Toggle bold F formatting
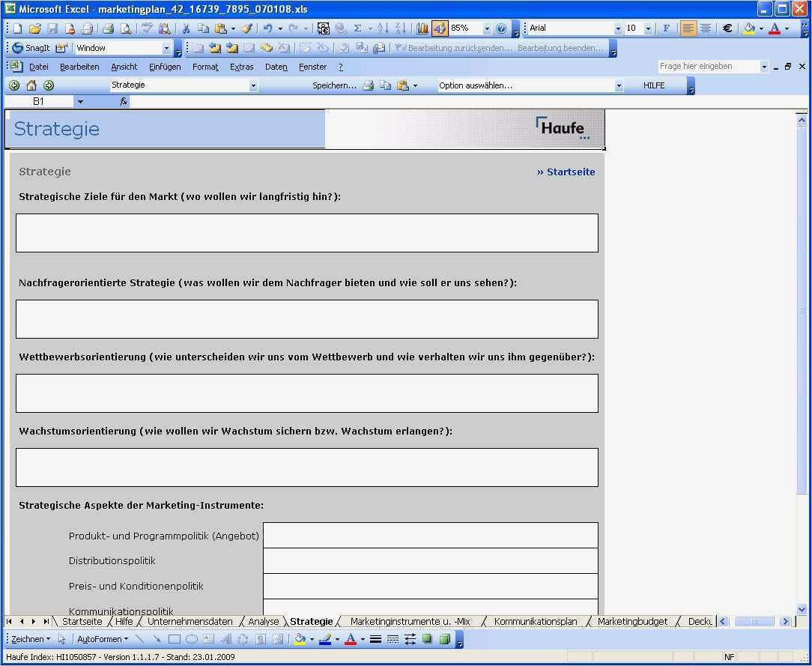 (x=667, y=28)
